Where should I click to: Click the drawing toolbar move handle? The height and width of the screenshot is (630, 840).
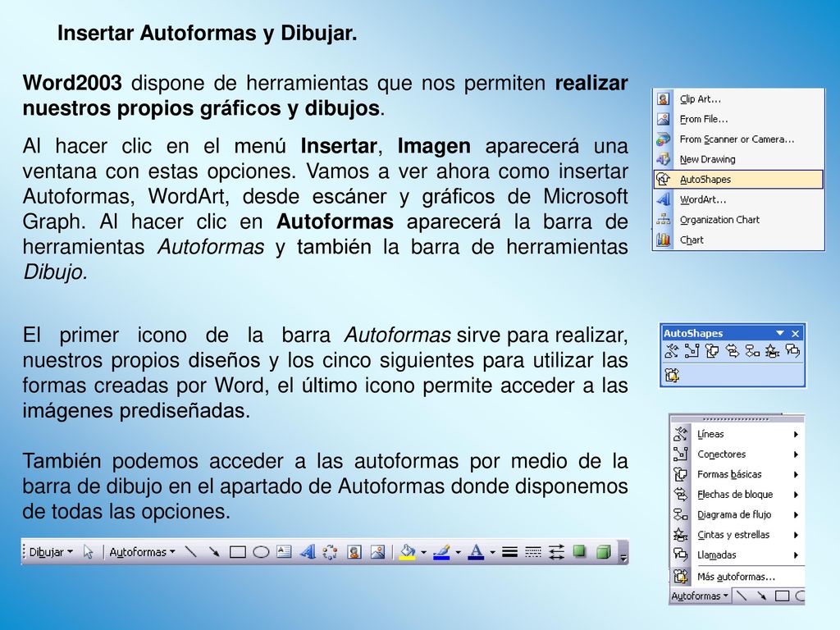24,552
